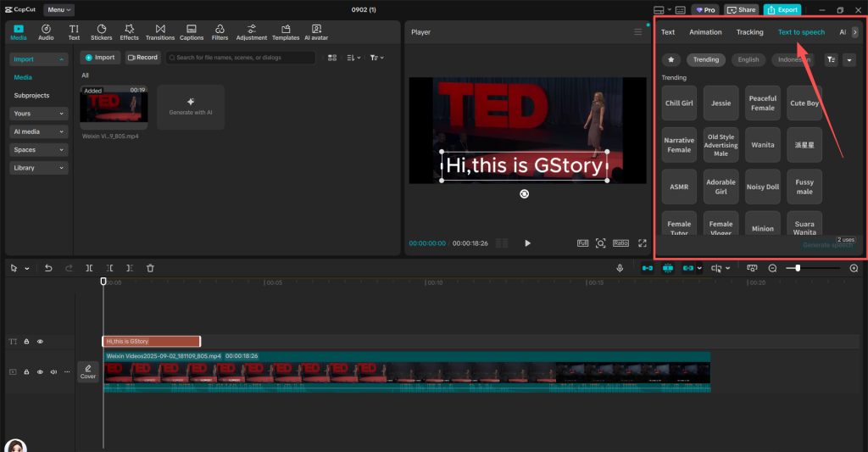This screenshot has height=452, width=868.
Task: Switch to Text to speech tab
Action: click(x=801, y=32)
